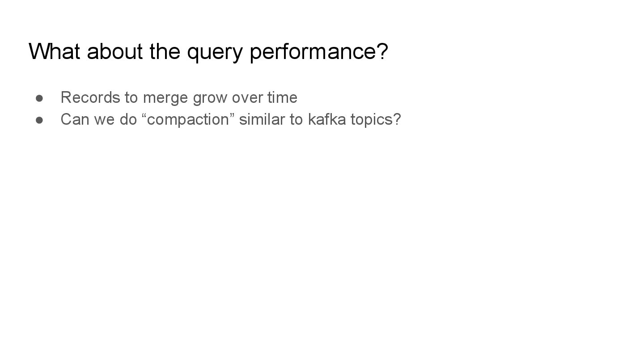Click the word "grow" in first bullet
644x362 pixels.
(210, 98)
